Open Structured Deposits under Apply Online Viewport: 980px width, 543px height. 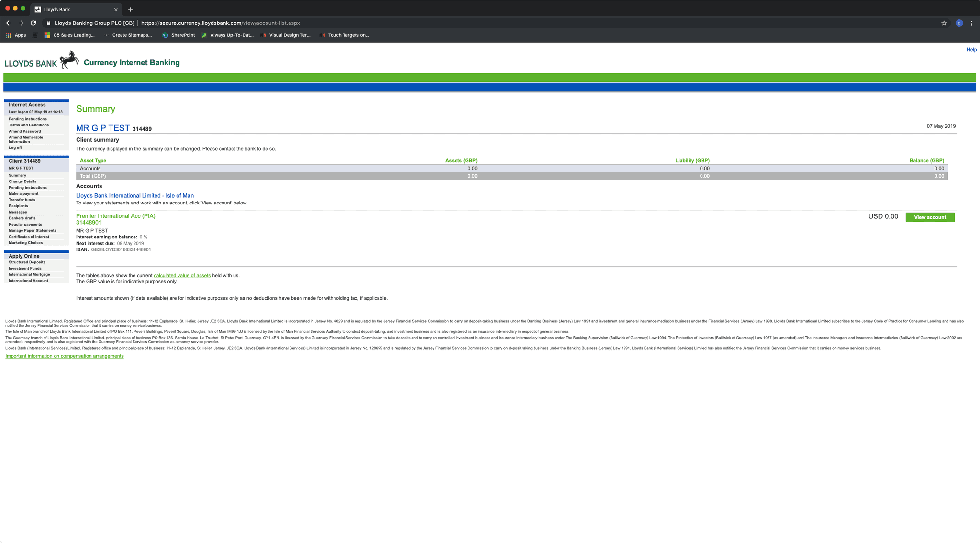[x=27, y=262]
